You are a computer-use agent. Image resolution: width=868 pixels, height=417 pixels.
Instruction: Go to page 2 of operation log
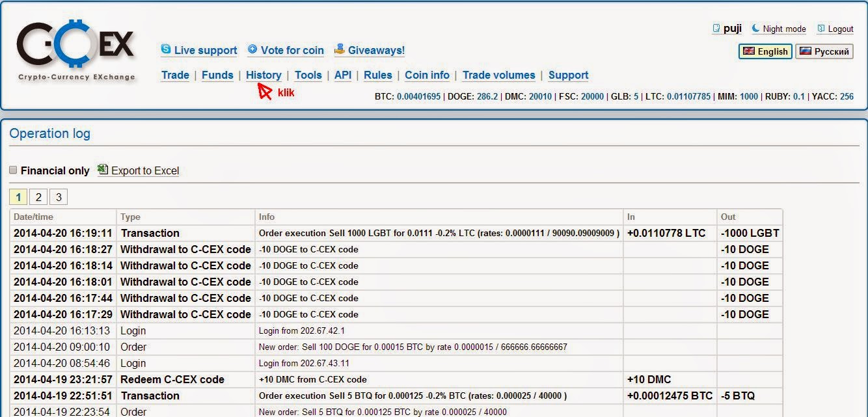[38, 197]
